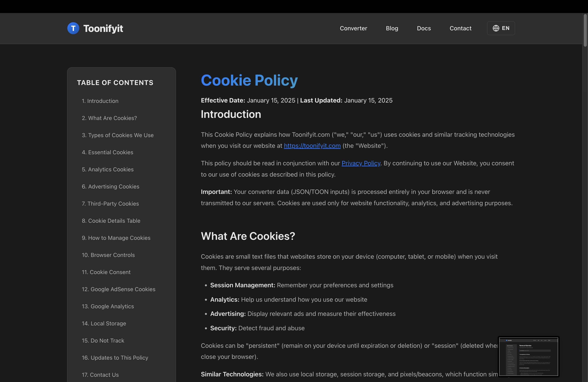The image size is (588, 382).
Task: Select 'What Are Cookies?' in contents
Action: coord(109,118)
